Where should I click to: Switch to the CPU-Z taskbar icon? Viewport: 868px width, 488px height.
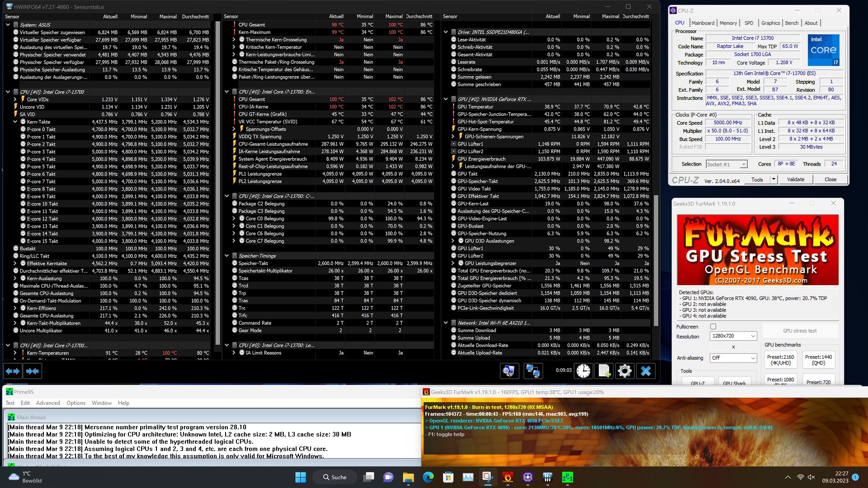528,477
